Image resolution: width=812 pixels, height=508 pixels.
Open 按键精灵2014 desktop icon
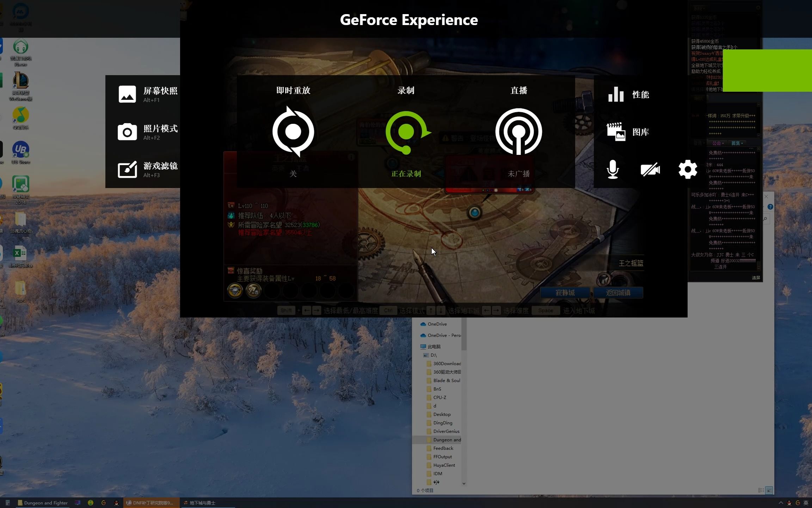[x=21, y=190]
